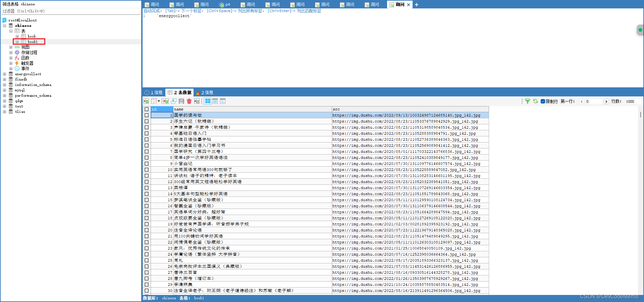Collapse the tables folder node
The height and width of the screenshot is (302, 644).
click(x=11, y=31)
